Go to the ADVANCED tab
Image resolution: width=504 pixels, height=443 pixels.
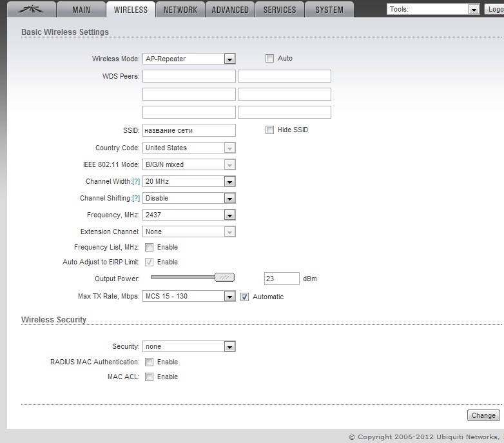click(230, 10)
